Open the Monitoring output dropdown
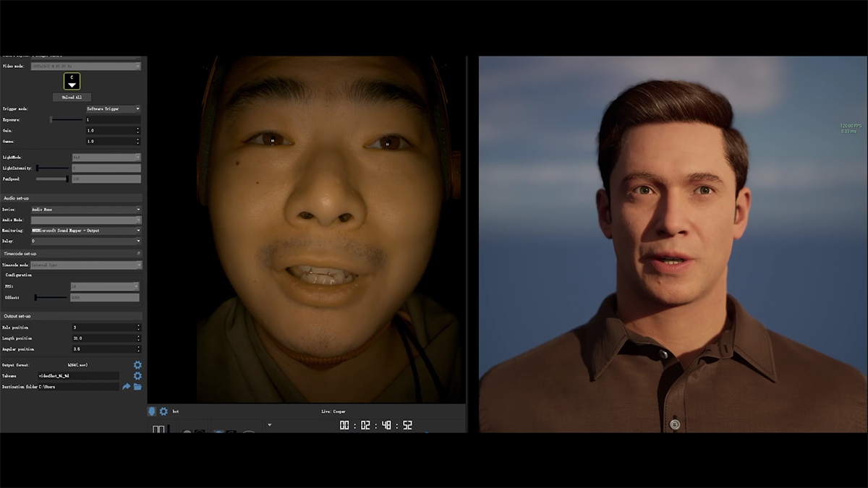Screen dimensions: 868x488 [86, 231]
